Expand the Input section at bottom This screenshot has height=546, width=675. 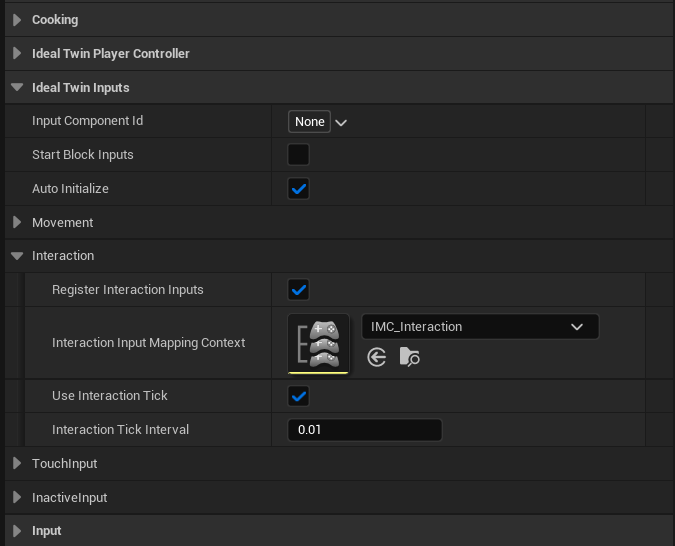pos(17,531)
